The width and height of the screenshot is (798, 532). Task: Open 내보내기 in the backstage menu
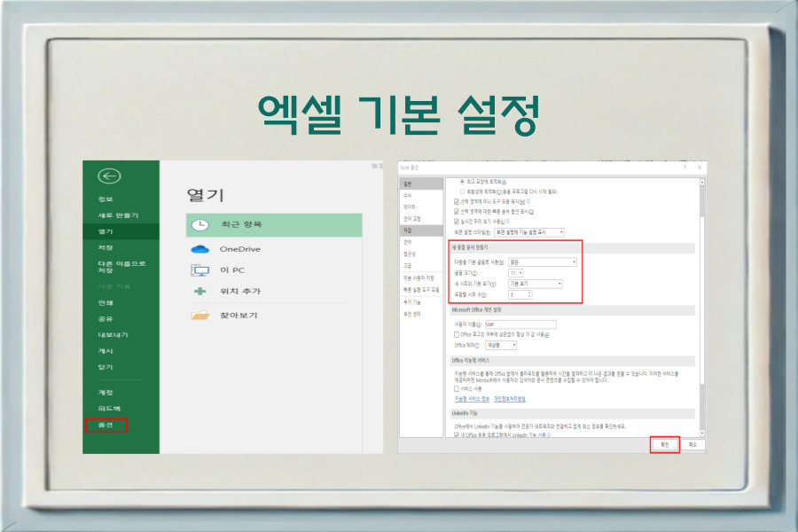pos(113,335)
